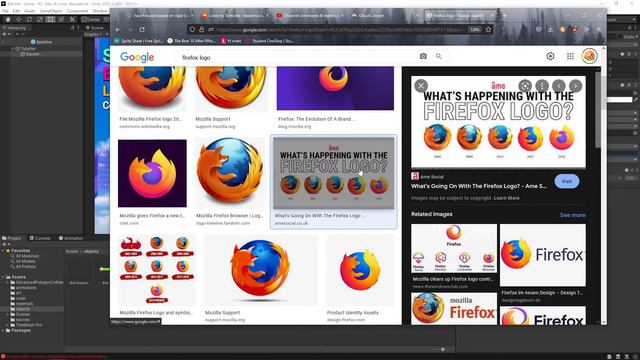Open the Unity File menu
The image size is (640, 360).
[x=5, y=11]
